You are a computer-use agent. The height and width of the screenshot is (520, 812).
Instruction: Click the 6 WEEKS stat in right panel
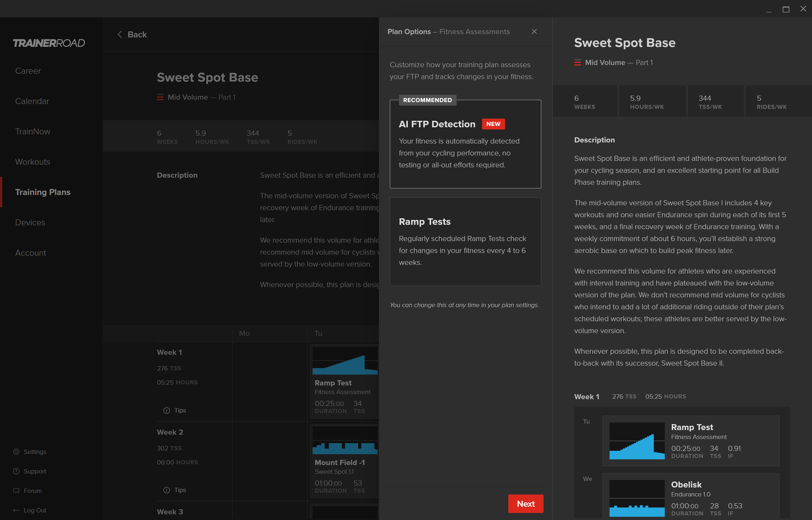(585, 102)
